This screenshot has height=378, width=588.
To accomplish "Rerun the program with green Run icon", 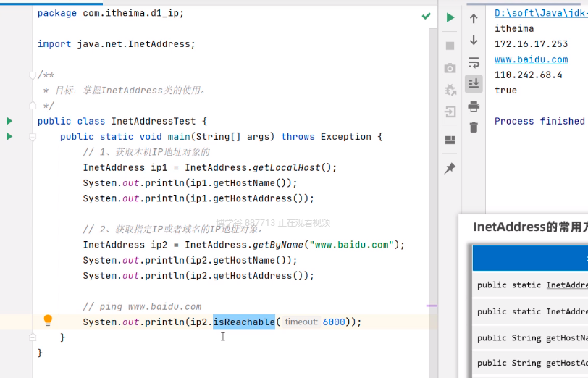I will coord(450,17).
